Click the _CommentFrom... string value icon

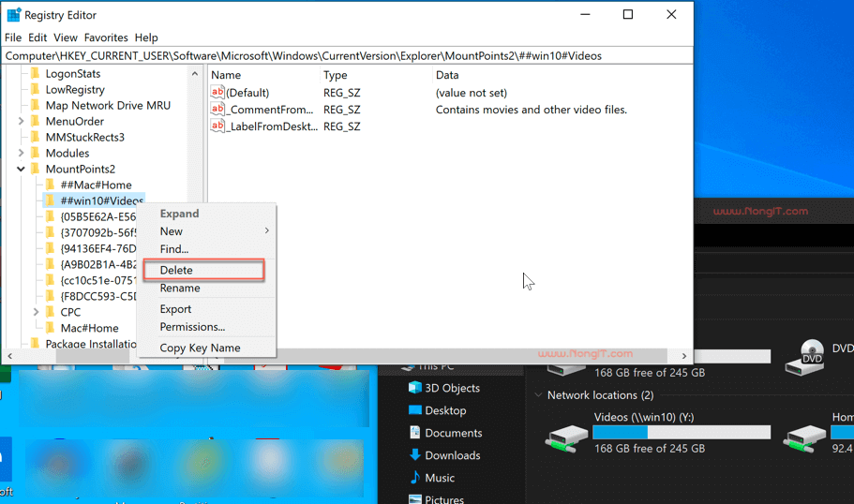[217, 109]
